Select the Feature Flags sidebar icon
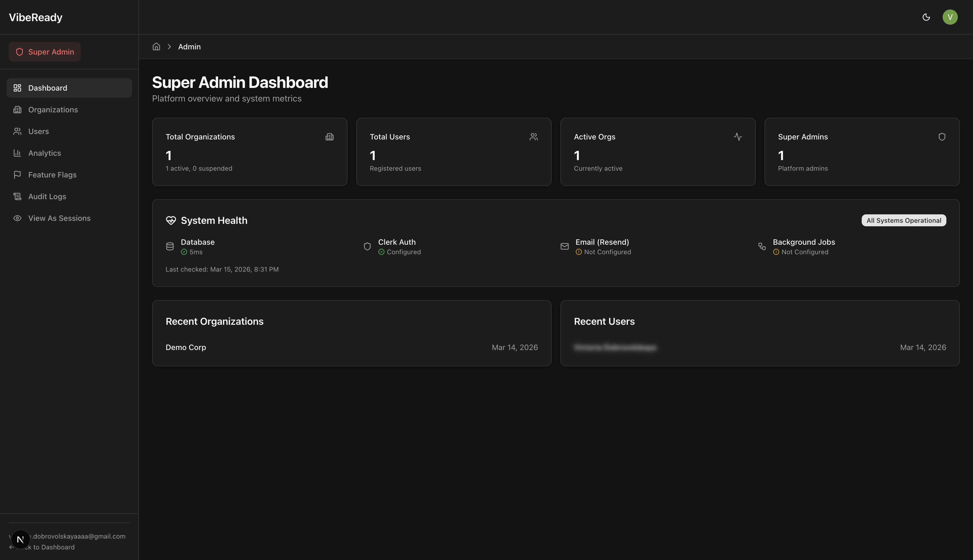This screenshot has height=560, width=973. (x=17, y=175)
